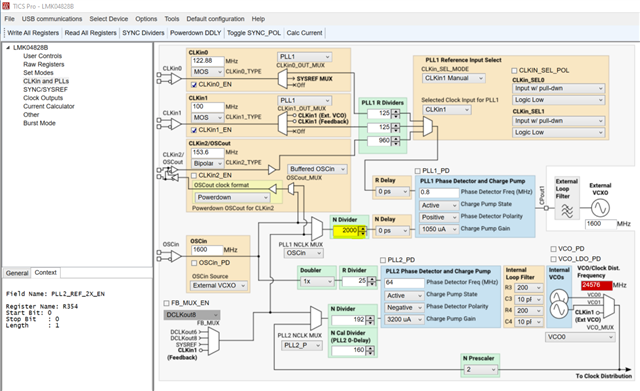Open the Doubler 1x dropdown
This screenshot has width=640, height=391.
click(317, 282)
